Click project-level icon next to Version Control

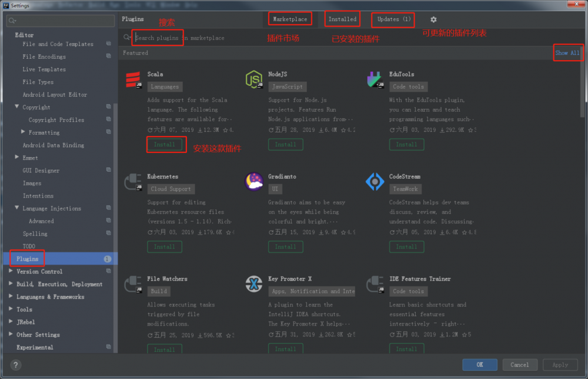pos(108,271)
